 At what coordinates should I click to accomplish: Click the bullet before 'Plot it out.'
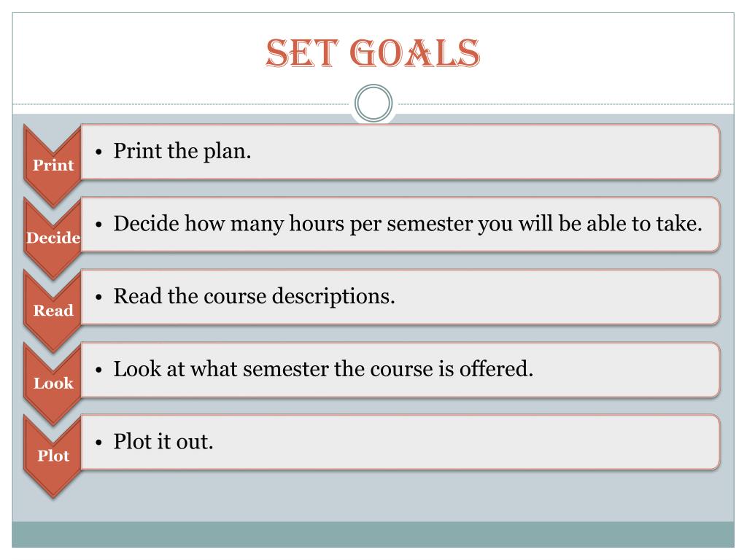coord(98,443)
